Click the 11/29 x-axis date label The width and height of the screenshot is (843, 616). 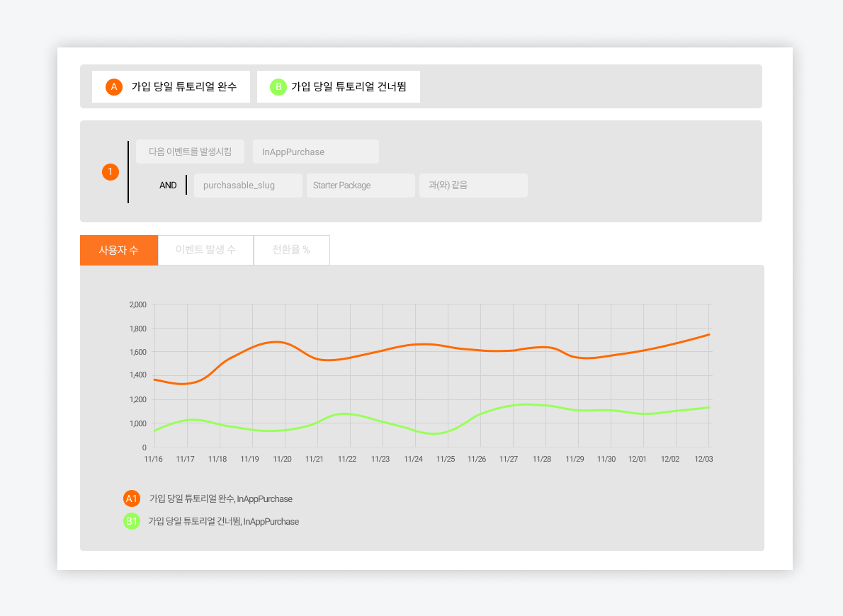point(575,459)
